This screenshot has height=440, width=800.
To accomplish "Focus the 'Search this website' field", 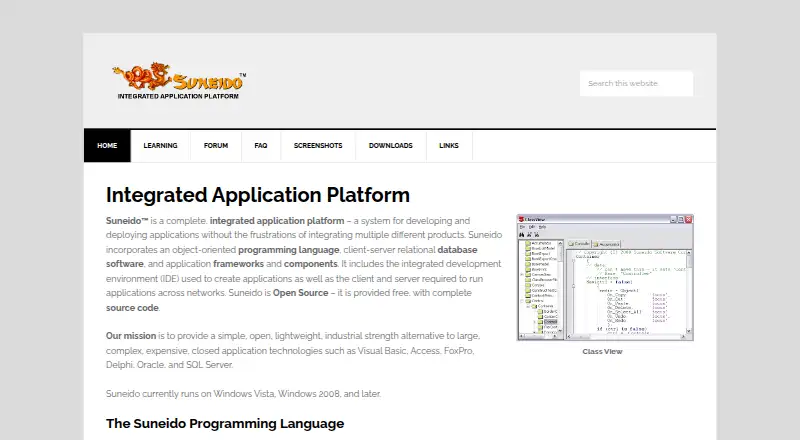I will pos(636,83).
